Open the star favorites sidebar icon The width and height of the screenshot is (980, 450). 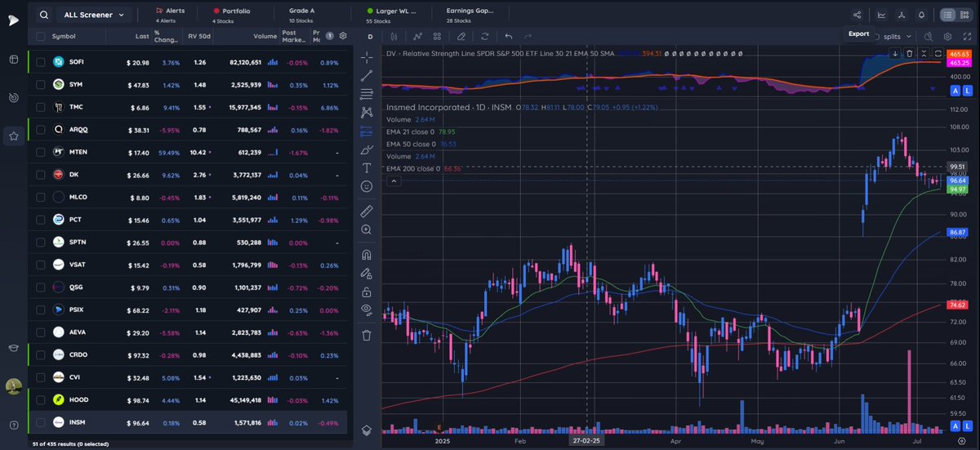coord(14,136)
